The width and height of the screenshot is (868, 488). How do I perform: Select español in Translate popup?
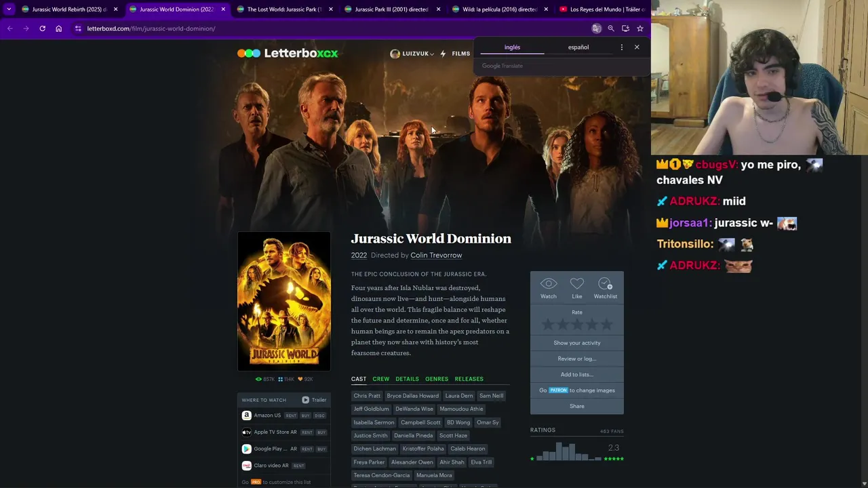coord(578,47)
